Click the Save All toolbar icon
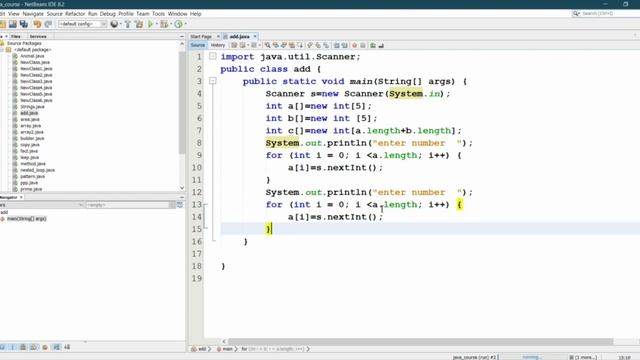 24,24
